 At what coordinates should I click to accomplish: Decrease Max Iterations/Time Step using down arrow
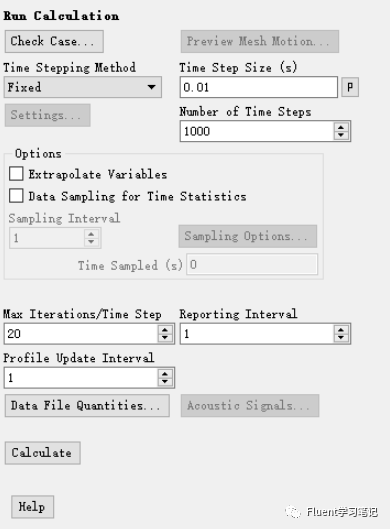[165, 338]
